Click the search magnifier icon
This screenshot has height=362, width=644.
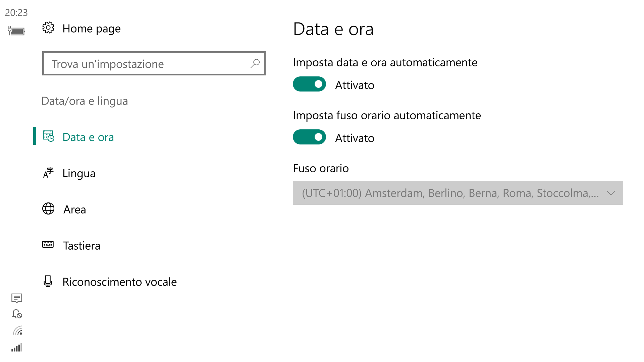coord(255,63)
